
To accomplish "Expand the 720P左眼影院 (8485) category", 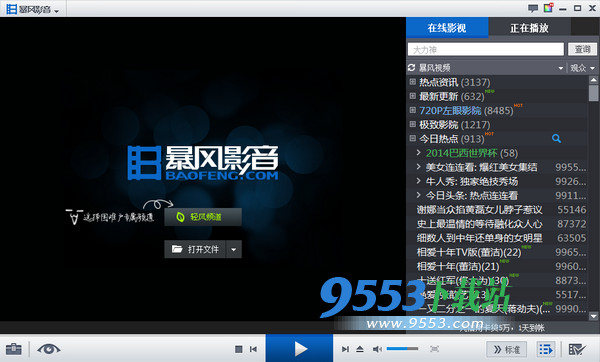I will tap(412, 110).
